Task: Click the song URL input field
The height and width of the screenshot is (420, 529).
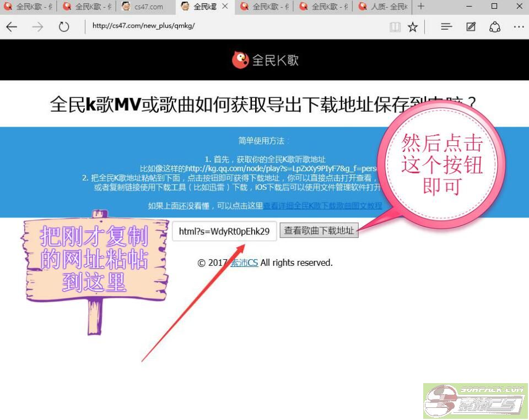Action: (224, 231)
